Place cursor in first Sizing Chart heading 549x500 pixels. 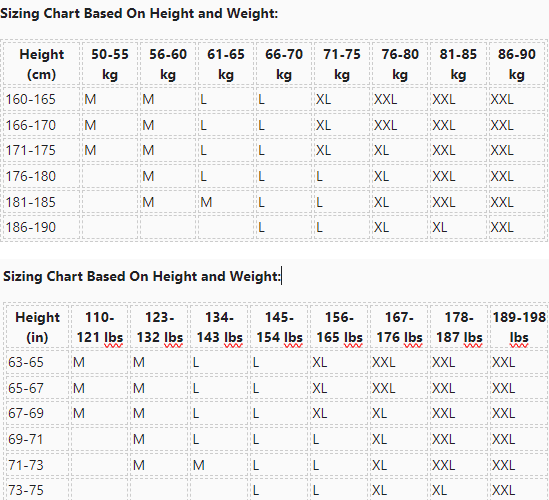pos(139,14)
